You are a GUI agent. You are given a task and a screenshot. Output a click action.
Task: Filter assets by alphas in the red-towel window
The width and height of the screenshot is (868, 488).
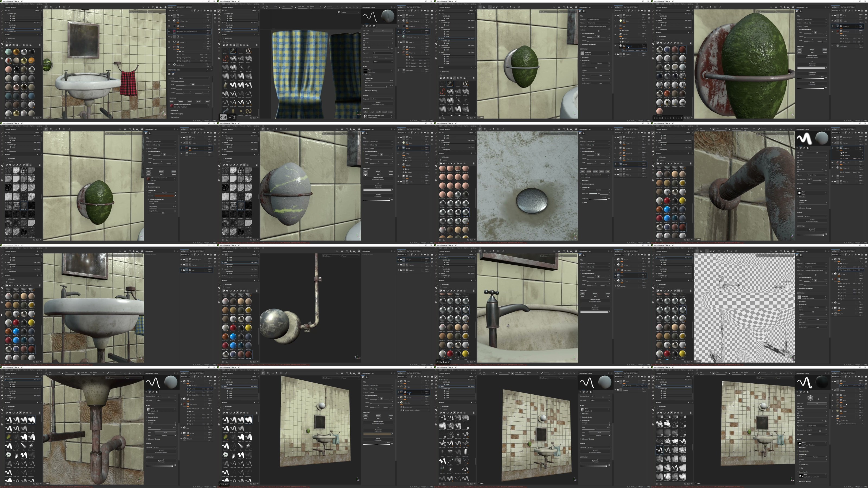click(24, 45)
